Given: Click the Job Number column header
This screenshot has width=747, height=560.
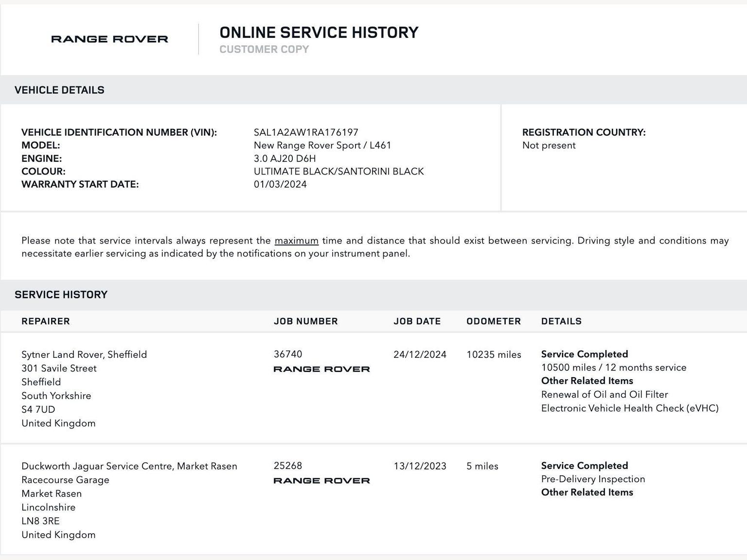Looking at the screenshot, I should tap(305, 321).
